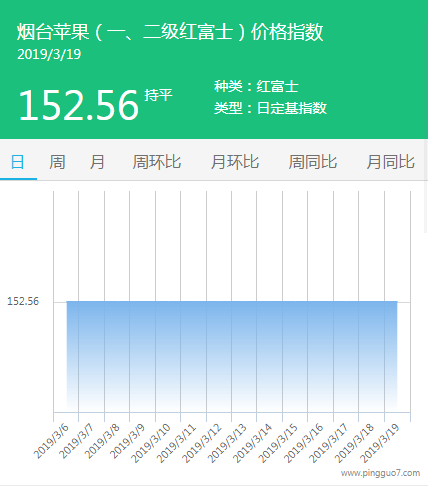The width and height of the screenshot is (428, 486).
Task: Click the y-axis label 152.56
Action: tap(23, 301)
